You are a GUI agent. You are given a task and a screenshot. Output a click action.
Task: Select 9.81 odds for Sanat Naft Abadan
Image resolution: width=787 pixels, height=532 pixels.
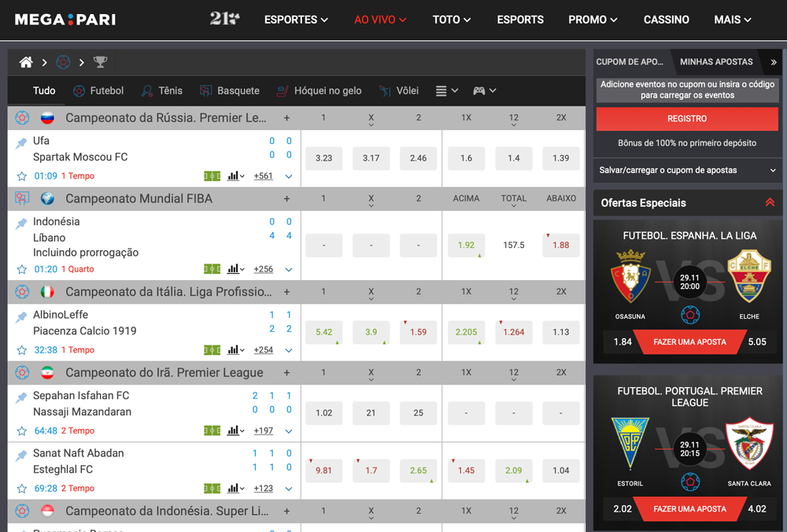coord(323,471)
